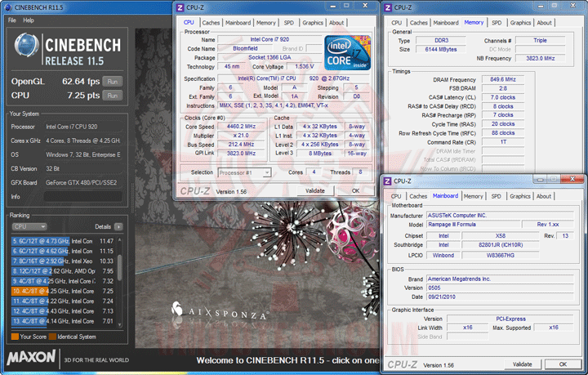
Task: Select highlighted ranking row 10 with score 7.25
Action: point(62,291)
